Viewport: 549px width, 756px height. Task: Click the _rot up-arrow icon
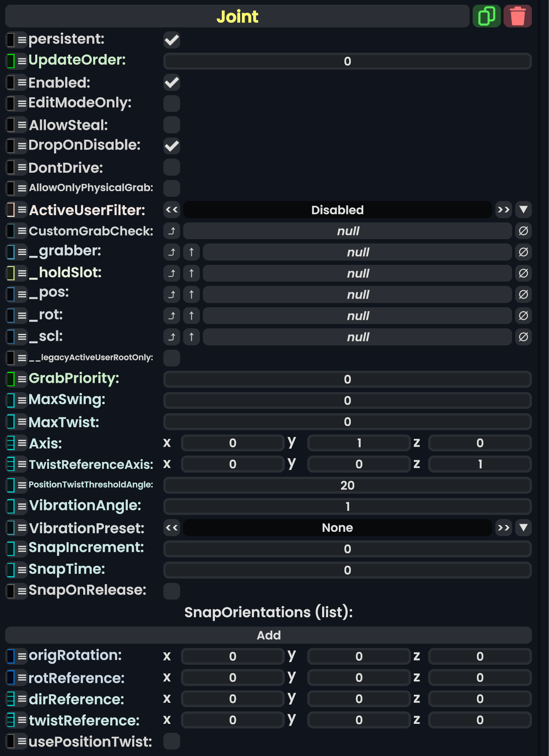pyautogui.click(x=191, y=316)
